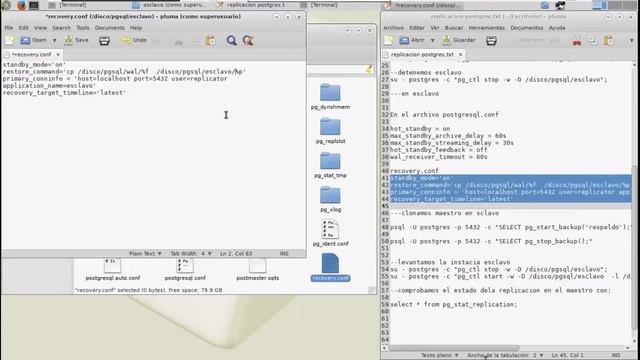Select the postmaster.opts file
The image size is (640, 360).
[258, 269]
